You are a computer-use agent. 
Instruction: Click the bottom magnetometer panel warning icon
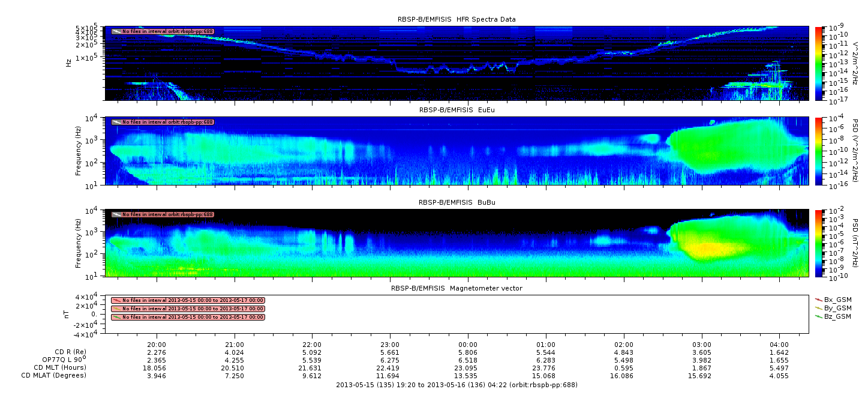pyautogui.click(x=116, y=317)
